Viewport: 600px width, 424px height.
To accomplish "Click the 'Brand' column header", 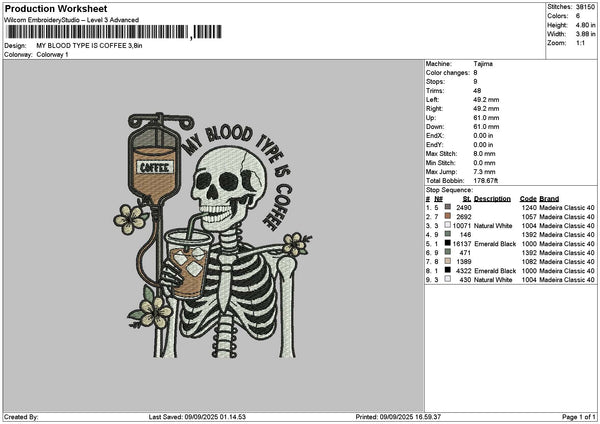I will tap(549, 199).
